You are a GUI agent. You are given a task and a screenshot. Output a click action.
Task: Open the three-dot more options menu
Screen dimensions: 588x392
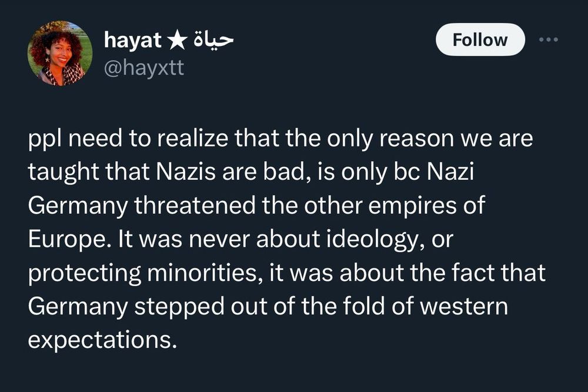tap(549, 39)
